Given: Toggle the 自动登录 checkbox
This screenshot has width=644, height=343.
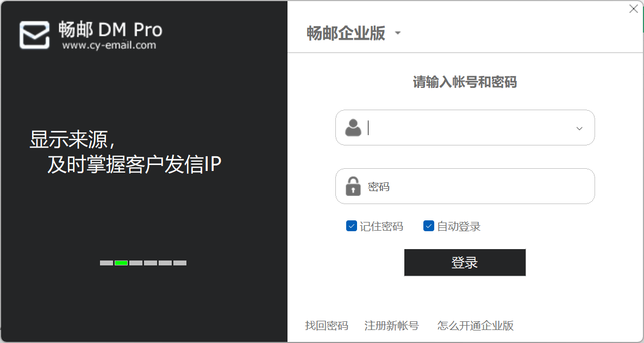Looking at the screenshot, I should 429,226.
